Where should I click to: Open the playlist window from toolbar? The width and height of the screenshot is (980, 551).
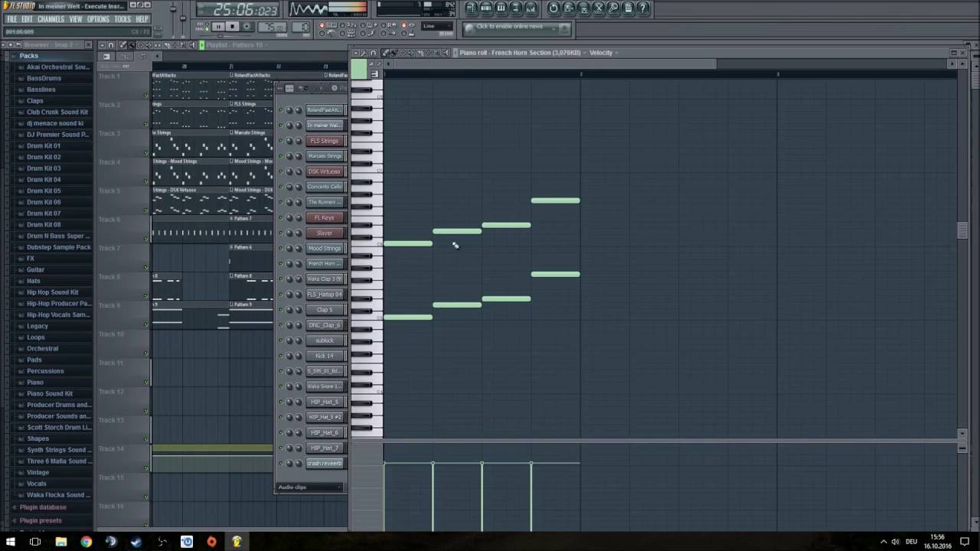pyautogui.click(x=472, y=8)
